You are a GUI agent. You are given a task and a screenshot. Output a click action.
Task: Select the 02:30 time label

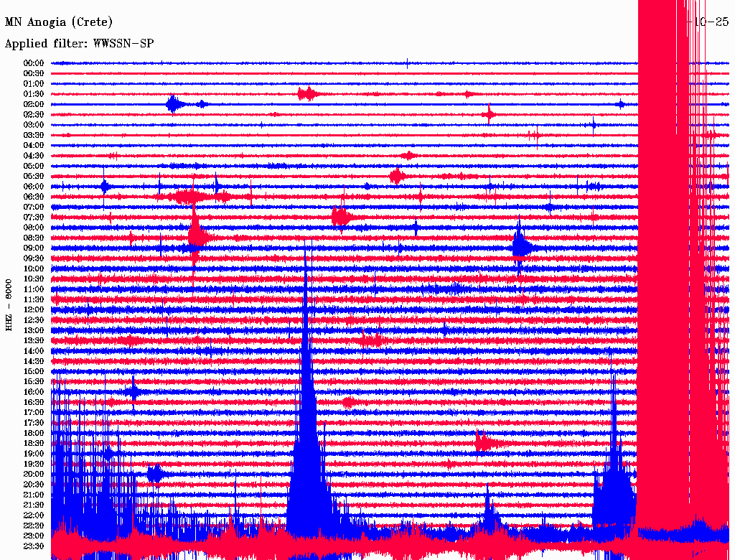tap(34, 114)
